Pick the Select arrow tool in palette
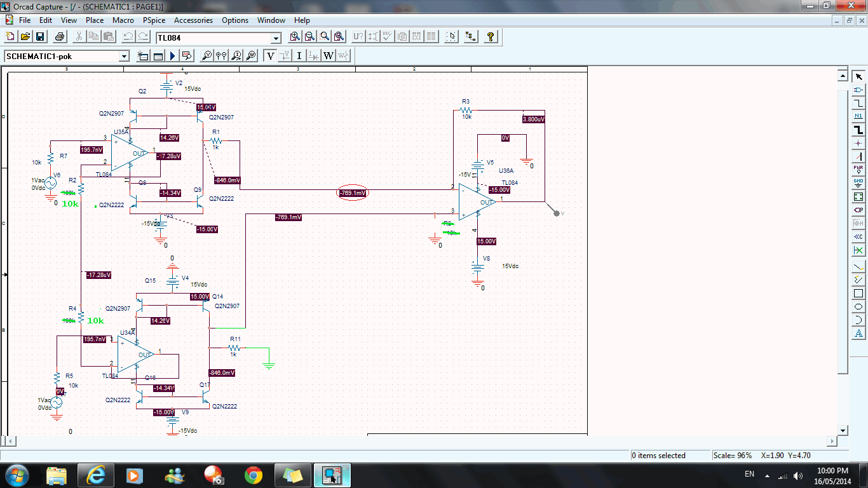 tap(858, 76)
